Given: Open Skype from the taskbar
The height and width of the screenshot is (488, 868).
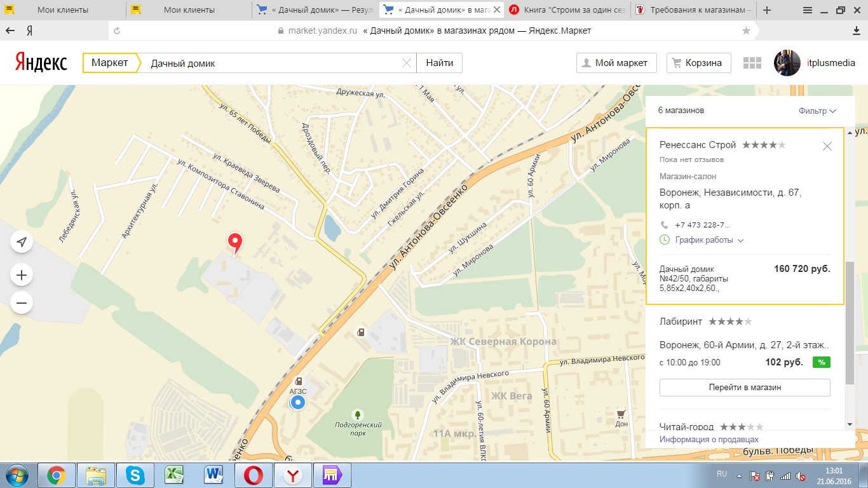Looking at the screenshot, I should tap(134, 475).
